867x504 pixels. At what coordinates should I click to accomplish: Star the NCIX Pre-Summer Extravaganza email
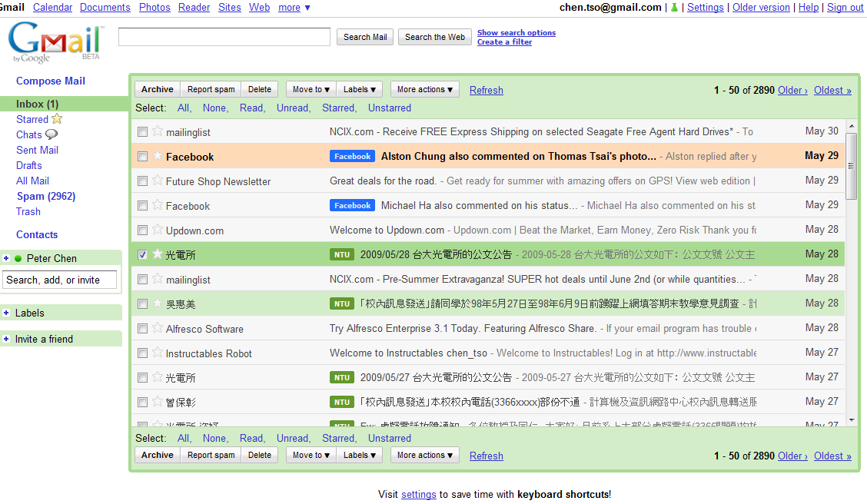tap(158, 279)
